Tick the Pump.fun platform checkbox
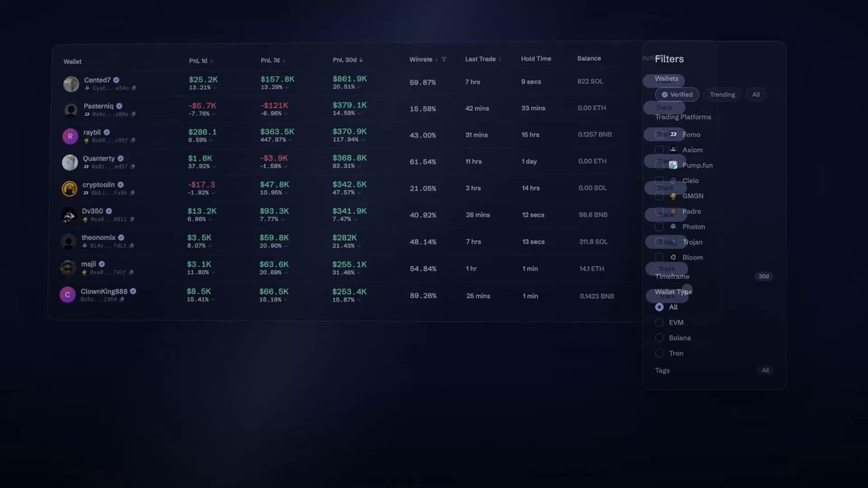Image resolution: width=868 pixels, height=488 pixels. pyautogui.click(x=659, y=165)
